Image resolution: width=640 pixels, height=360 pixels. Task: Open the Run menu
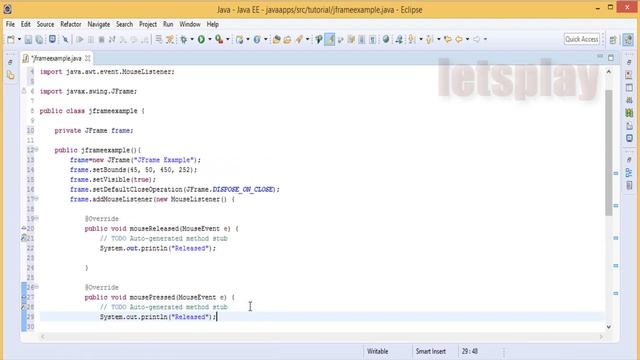168,24
